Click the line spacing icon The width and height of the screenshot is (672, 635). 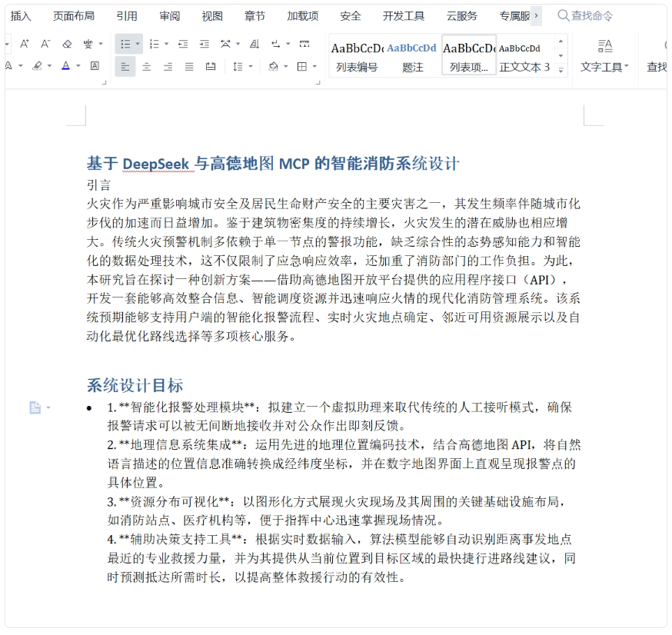tap(238, 67)
